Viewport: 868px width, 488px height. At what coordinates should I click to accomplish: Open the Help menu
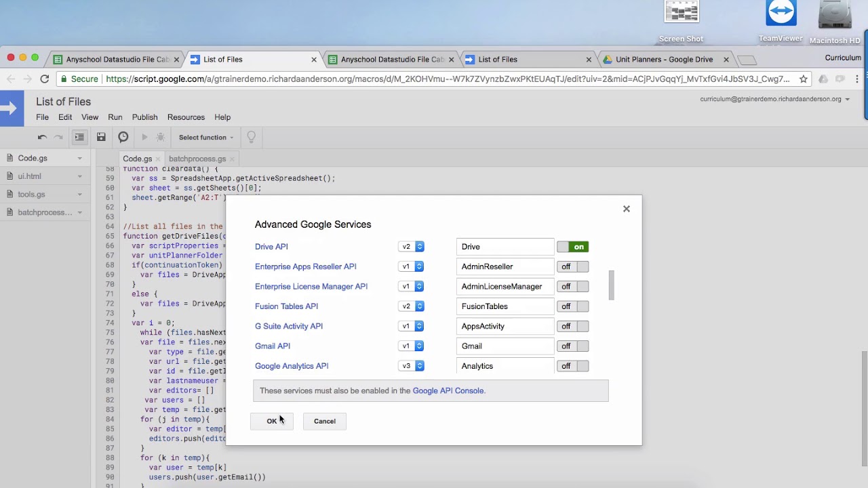coord(222,117)
